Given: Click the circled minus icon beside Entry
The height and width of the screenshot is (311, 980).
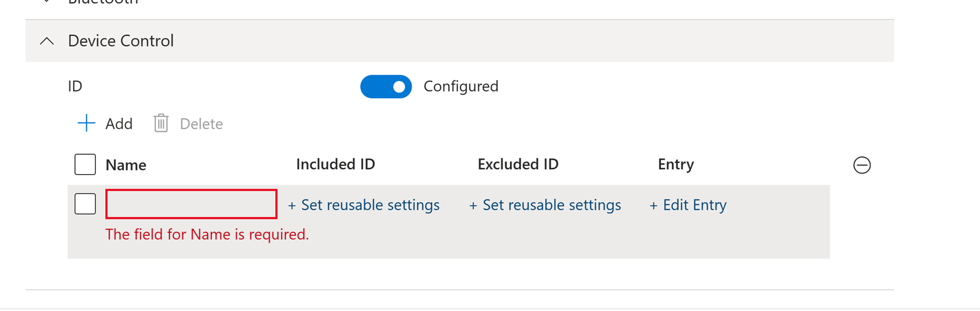Looking at the screenshot, I should 862,165.
